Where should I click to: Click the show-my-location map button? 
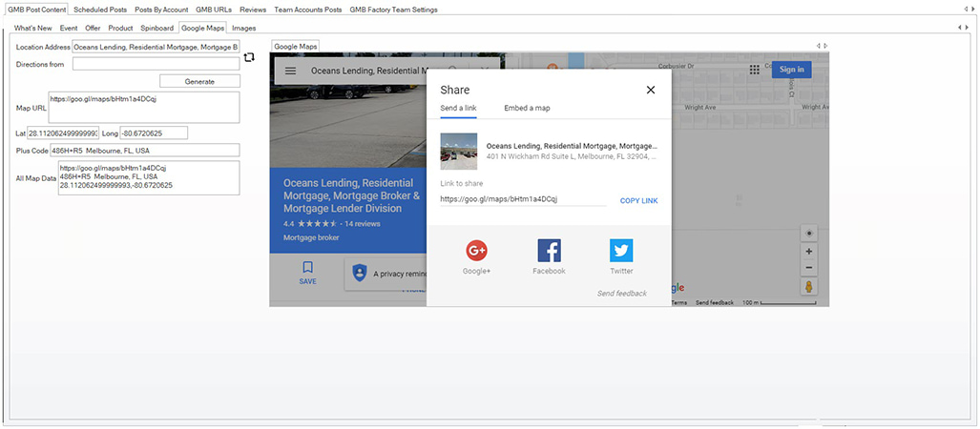tap(809, 234)
